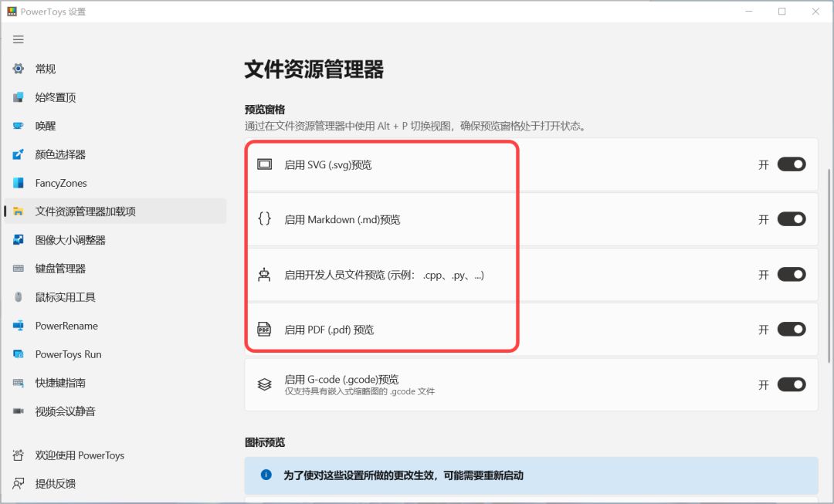Click the 提供反馈 person icon
Screen dimensions: 834x504
point(19,484)
